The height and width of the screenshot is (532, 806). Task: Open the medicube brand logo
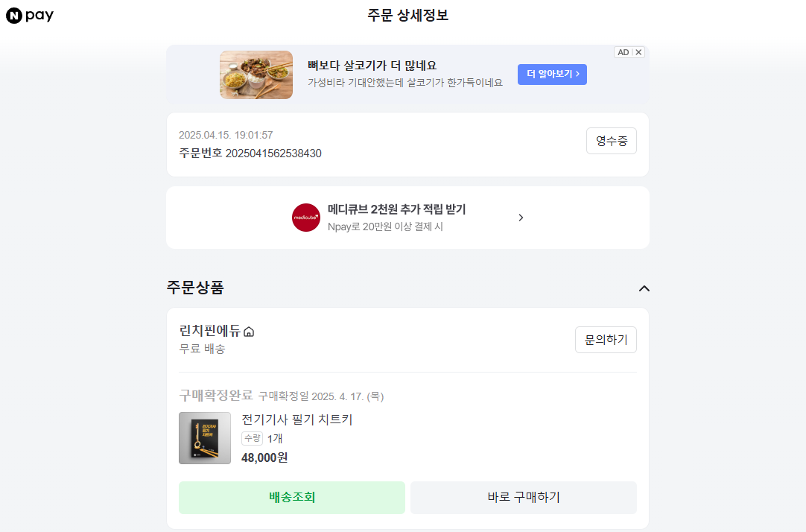pyautogui.click(x=305, y=218)
